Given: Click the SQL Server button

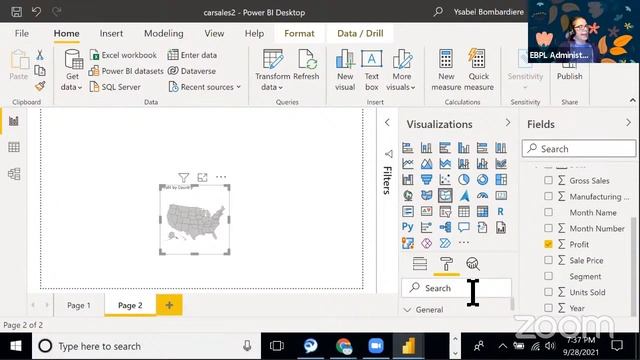Looking at the screenshot, I should [x=115, y=87].
